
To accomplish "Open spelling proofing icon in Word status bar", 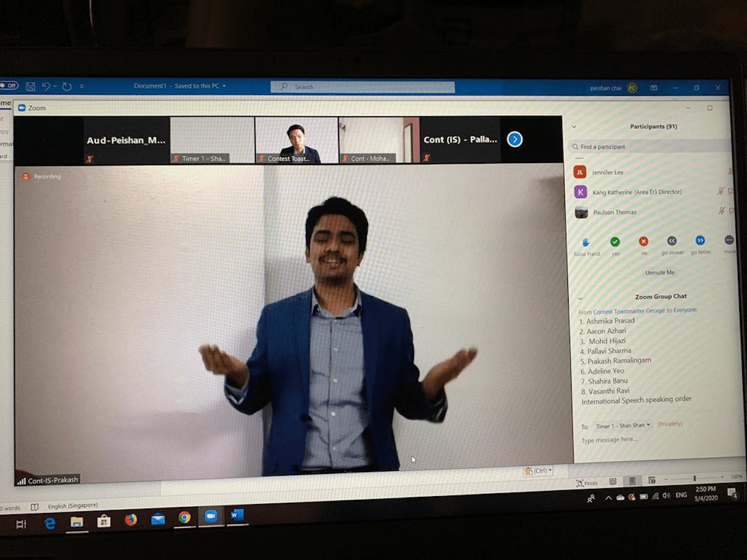I will tap(35, 507).
